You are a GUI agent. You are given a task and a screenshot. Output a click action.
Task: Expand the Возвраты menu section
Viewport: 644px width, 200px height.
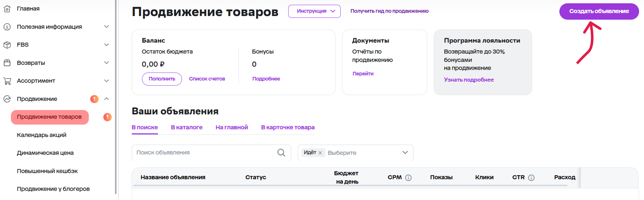(x=106, y=63)
